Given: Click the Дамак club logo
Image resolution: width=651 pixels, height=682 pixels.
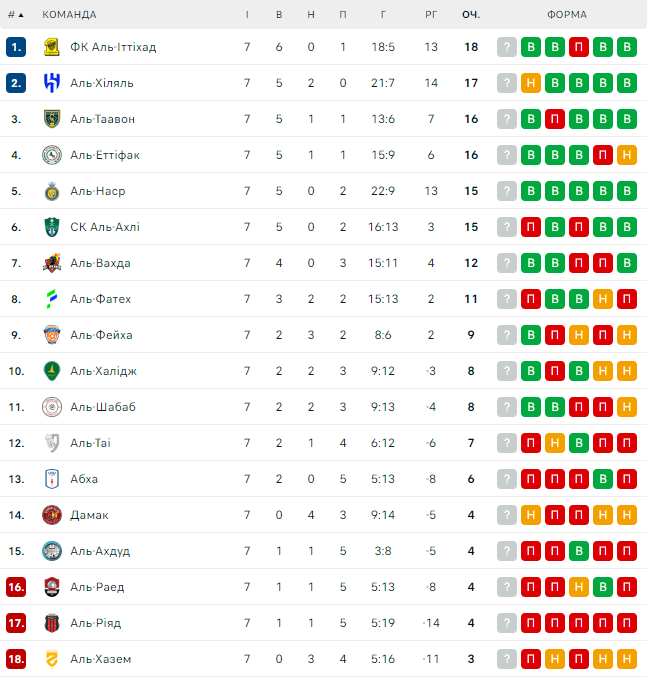Looking at the screenshot, I should click(52, 515).
